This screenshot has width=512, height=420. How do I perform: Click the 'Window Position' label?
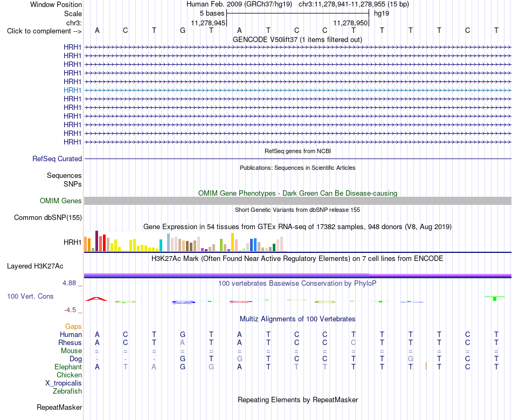56,5
